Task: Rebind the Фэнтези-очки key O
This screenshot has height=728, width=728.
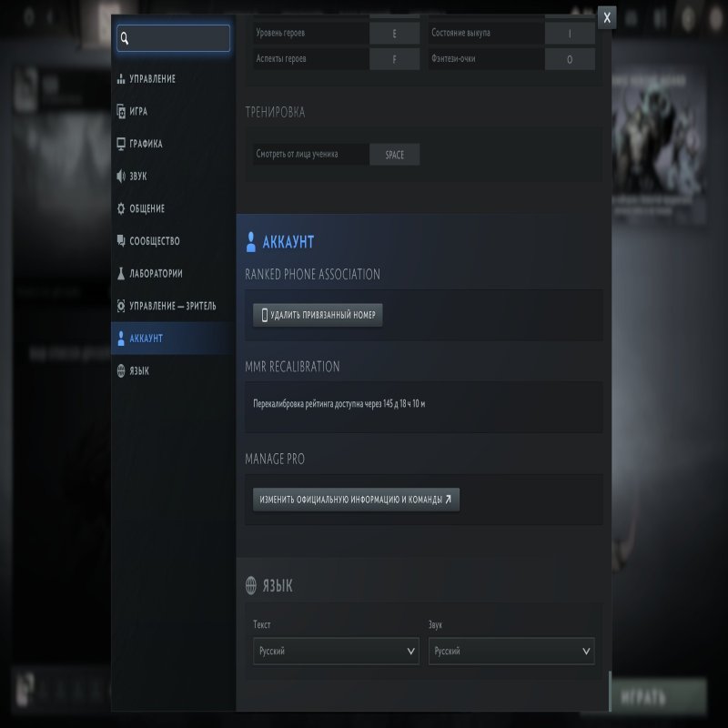Action: click(570, 59)
